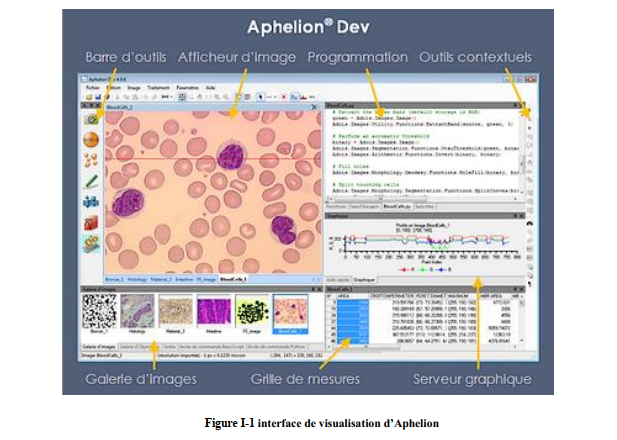
Task: Click the blue people icon in left sidebar
Action: click(91, 203)
